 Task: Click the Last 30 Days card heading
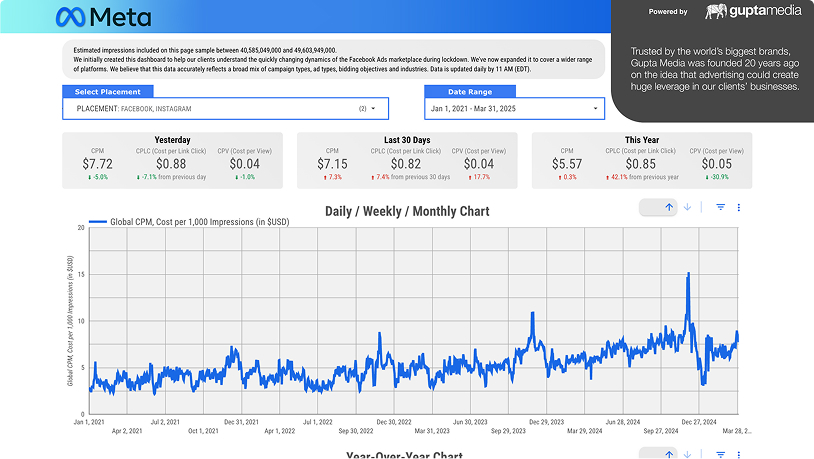click(x=407, y=140)
